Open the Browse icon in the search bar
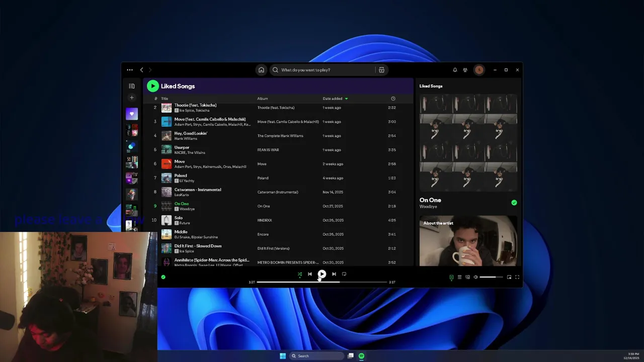The height and width of the screenshot is (362, 644). click(381, 70)
